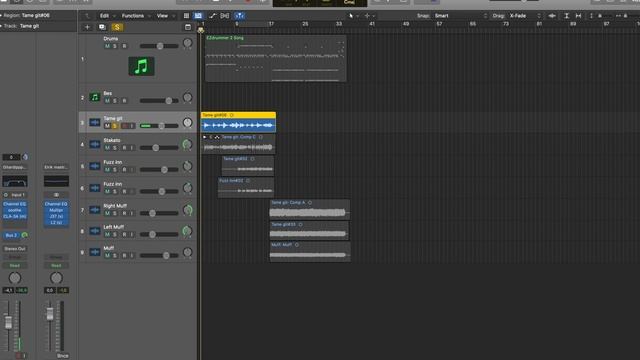Screen dimensions: 640x360
Task: Click the Bnce button on output strip
Action: point(62,356)
